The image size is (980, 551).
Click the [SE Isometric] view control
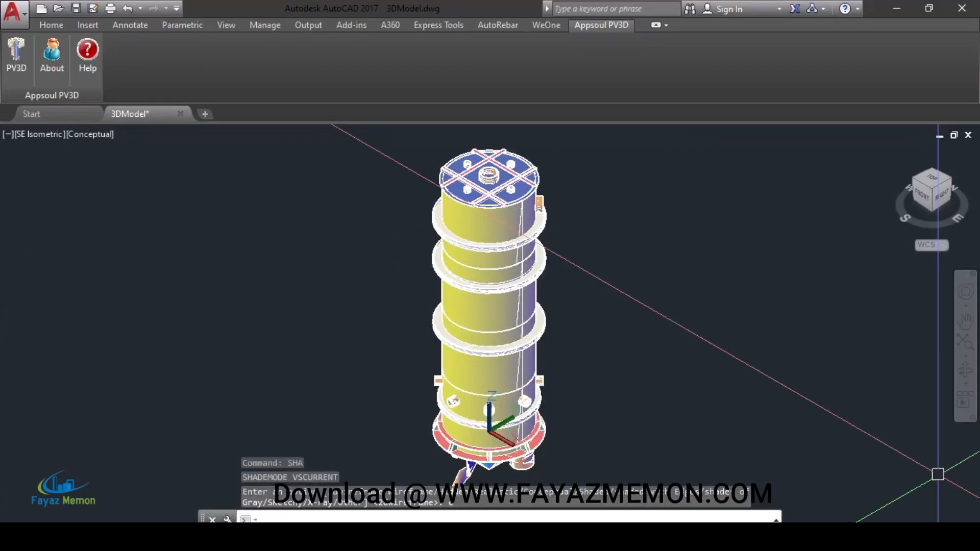pyautogui.click(x=40, y=134)
